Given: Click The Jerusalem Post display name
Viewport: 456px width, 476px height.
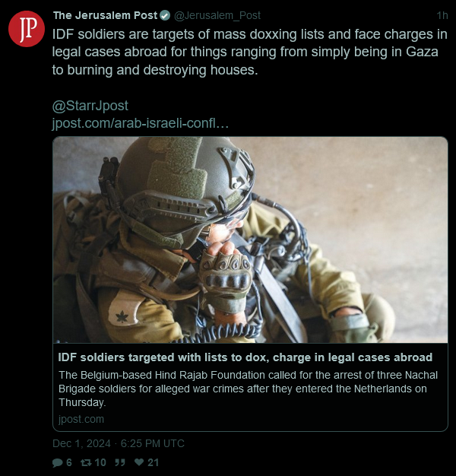Looking at the screenshot, I should coord(106,15).
